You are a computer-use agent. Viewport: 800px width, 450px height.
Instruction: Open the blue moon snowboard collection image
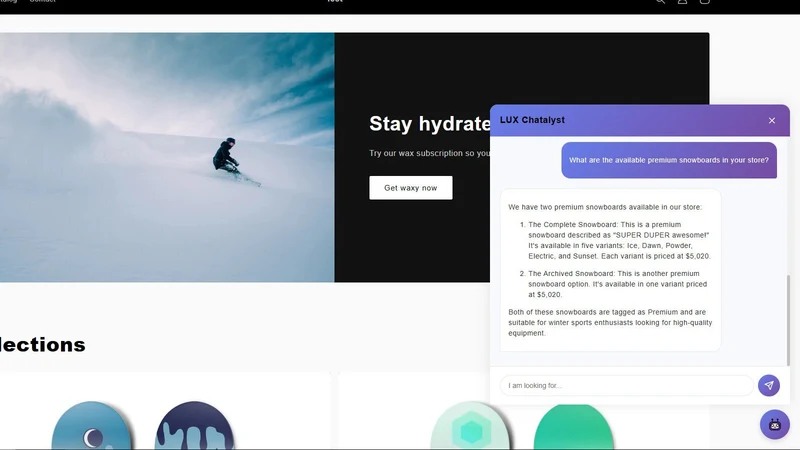pyautogui.click(x=91, y=426)
